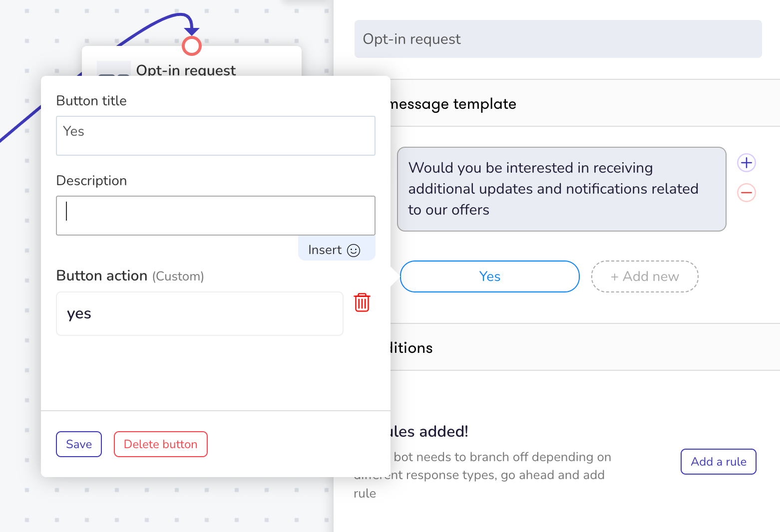The width and height of the screenshot is (780, 532).
Task: Save the button settings
Action: tap(79, 444)
